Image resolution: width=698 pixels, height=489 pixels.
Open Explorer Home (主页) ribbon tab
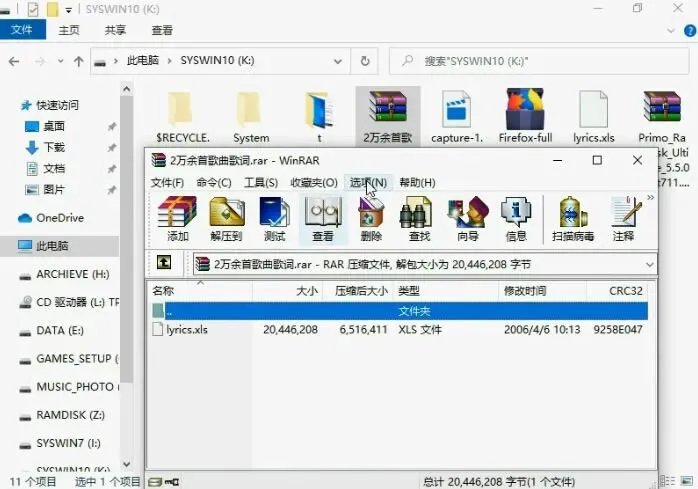click(x=69, y=30)
